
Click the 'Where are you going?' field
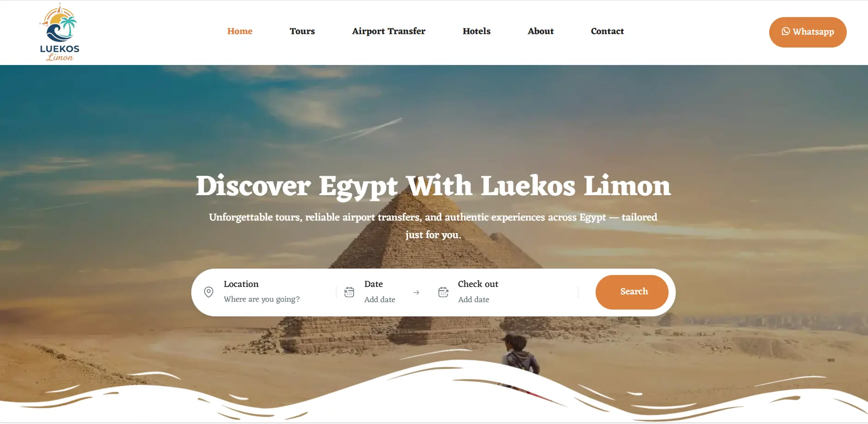point(262,299)
